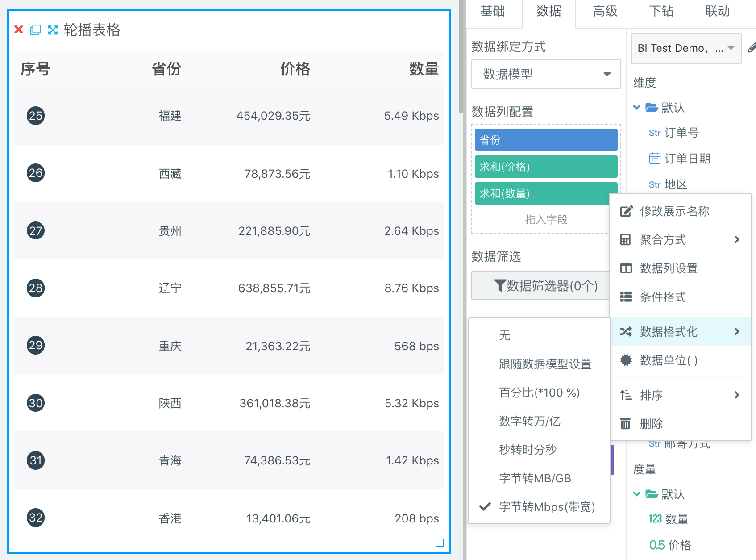Viewport: 756px width, 560px height.
Task: Click the funnel icon in data filter button
Action: (500, 286)
